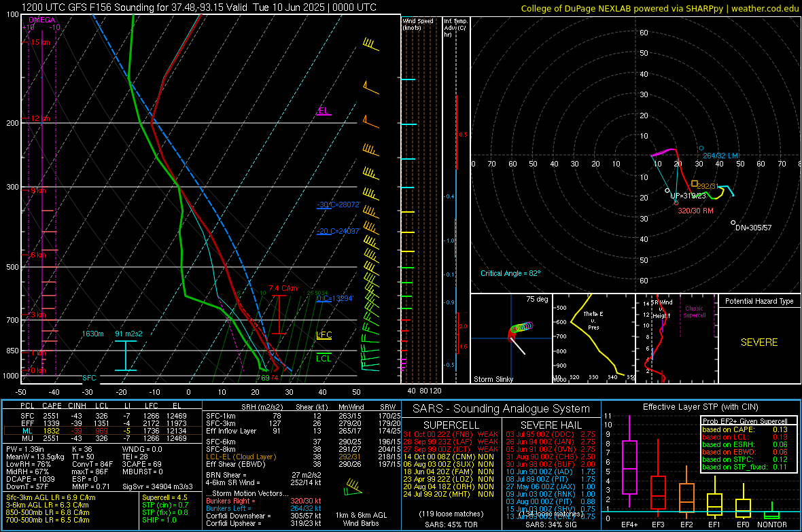Click the ConvT = 84F value
Screen dimensions: 802x532
click(x=92, y=464)
